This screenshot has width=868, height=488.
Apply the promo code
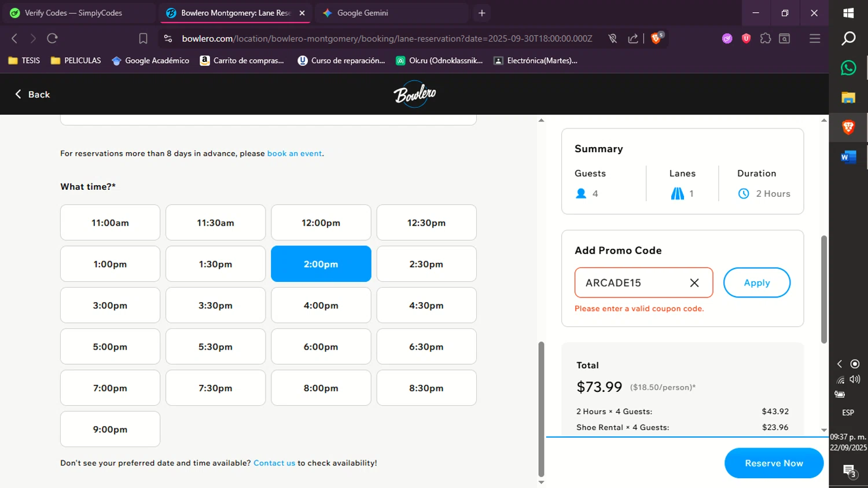coord(757,282)
